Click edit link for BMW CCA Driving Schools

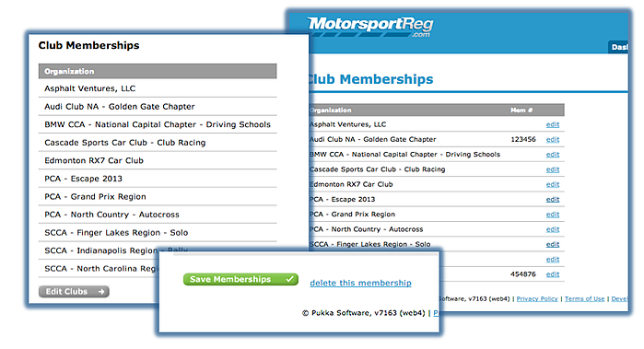(553, 155)
